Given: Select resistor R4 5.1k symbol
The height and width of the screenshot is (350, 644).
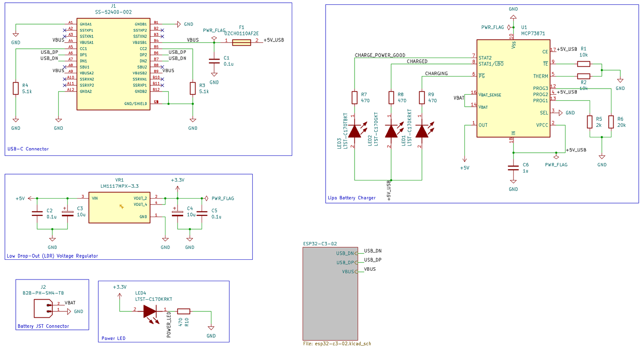Looking at the screenshot, I should (16, 88).
